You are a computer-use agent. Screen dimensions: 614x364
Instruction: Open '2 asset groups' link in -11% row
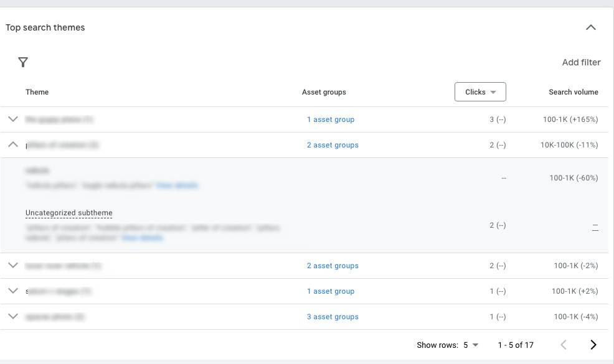[x=333, y=145]
